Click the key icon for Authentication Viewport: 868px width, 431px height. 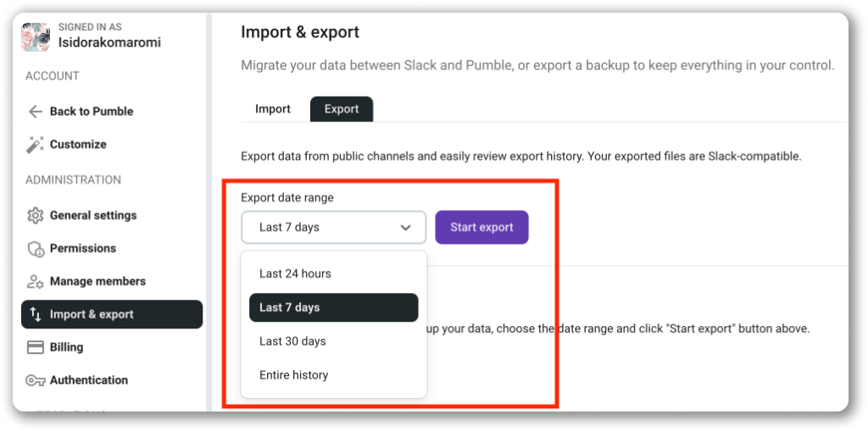click(36, 381)
